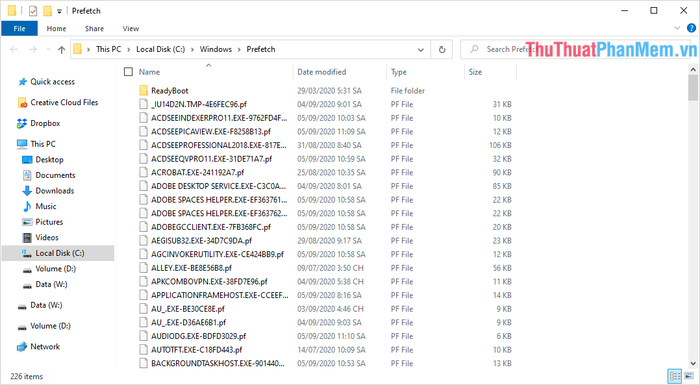Open the blue Help question mark icon
This screenshot has height=385, width=700.
691,28
